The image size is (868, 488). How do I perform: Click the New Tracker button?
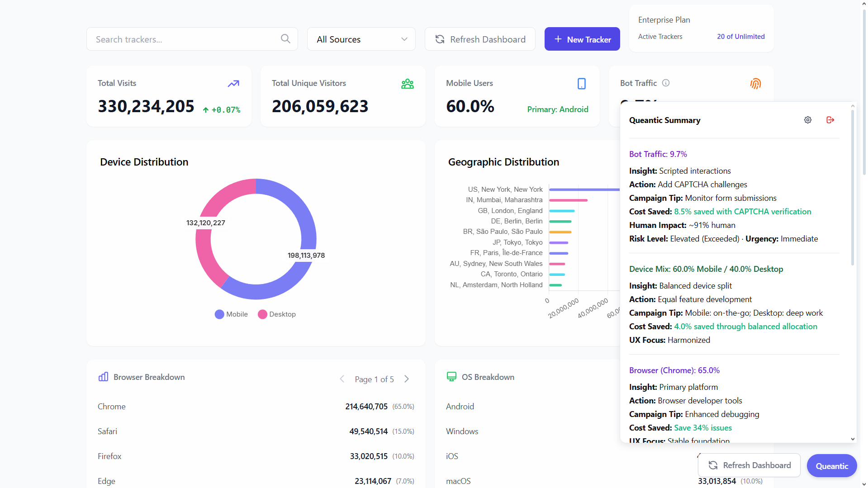[582, 39]
